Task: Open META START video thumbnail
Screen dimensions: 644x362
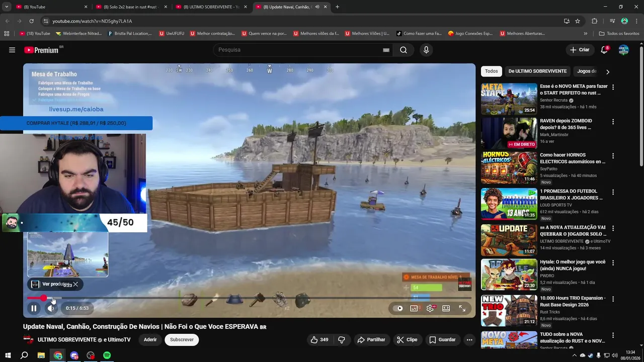Action: 509,99
